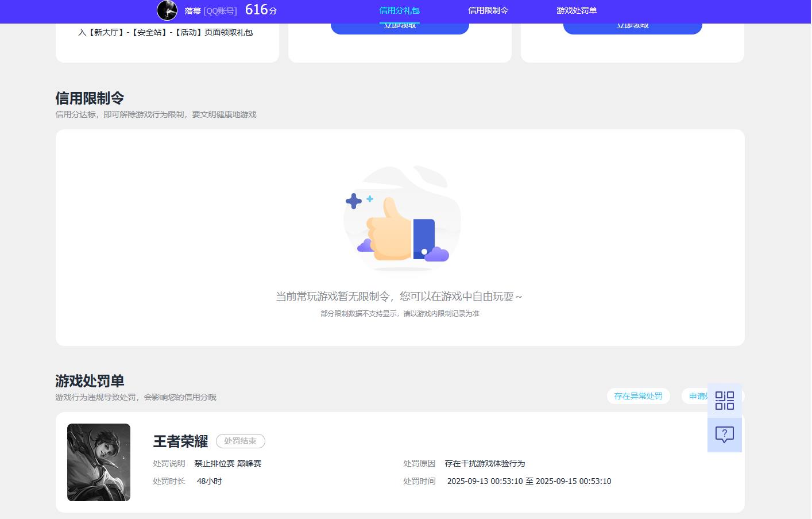Open the 游戏处罚单 tab
This screenshot has width=812, height=519.
click(x=576, y=10)
